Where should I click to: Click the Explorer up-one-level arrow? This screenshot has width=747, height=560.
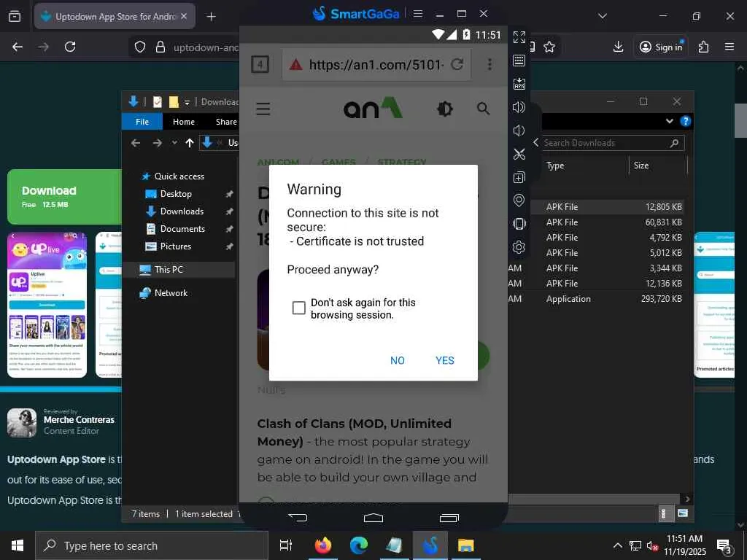pos(190,143)
